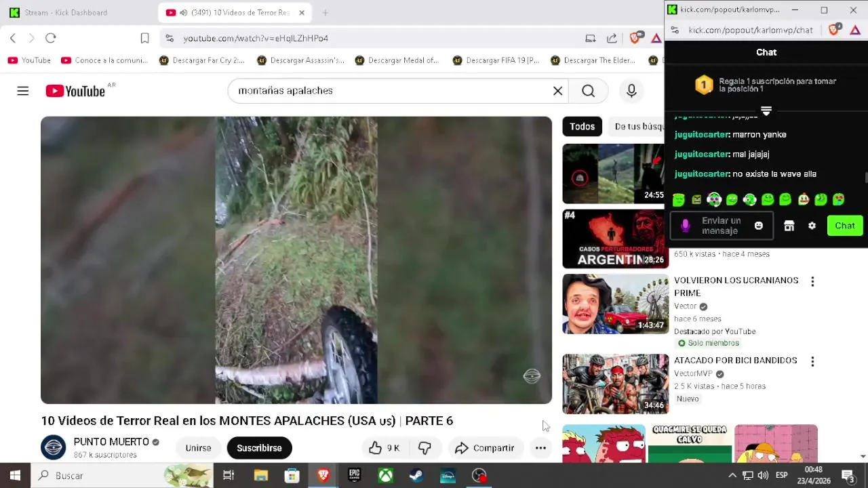Viewport: 868px width, 488px height.
Task: Open PUNTO MUERTO channel avatar
Action: (54, 447)
